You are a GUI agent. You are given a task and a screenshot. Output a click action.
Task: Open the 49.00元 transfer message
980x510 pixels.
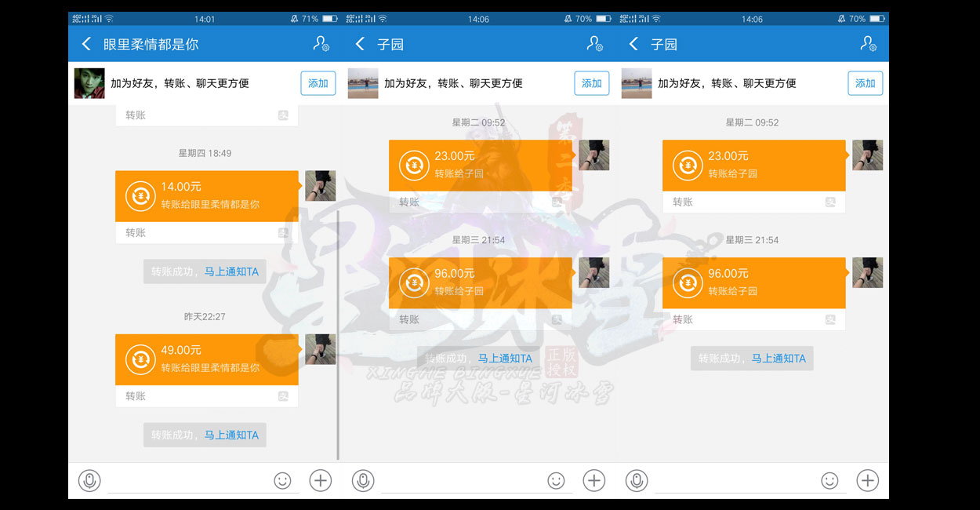tap(206, 359)
